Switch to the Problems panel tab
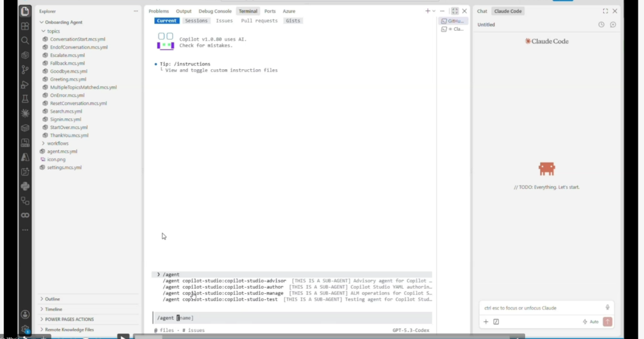This screenshot has width=644, height=339. 158,11
